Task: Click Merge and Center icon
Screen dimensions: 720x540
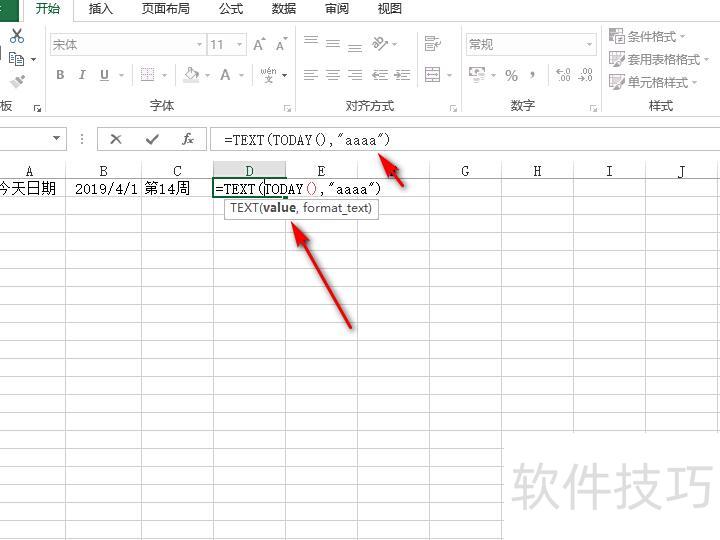Action: coord(433,74)
